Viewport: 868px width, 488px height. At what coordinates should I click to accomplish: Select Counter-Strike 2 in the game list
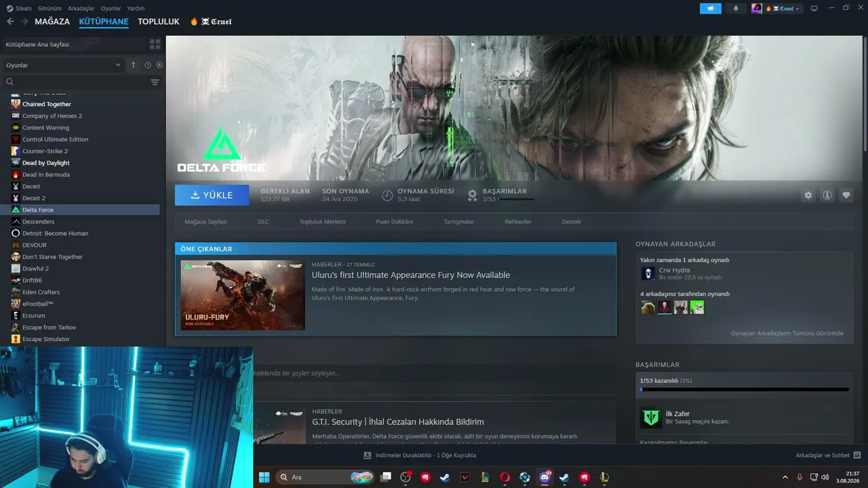pyautogui.click(x=45, y=151)
